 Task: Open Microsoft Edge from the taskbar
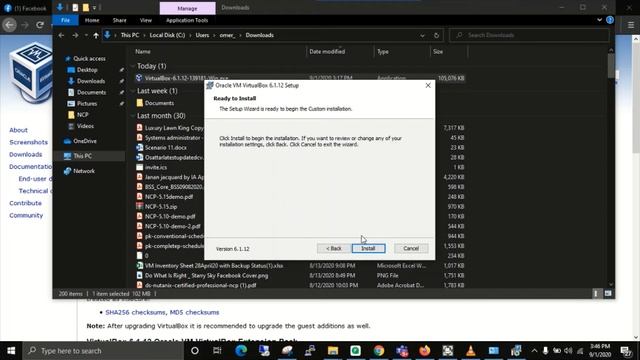pyautogui.click(x=241, y=351)
